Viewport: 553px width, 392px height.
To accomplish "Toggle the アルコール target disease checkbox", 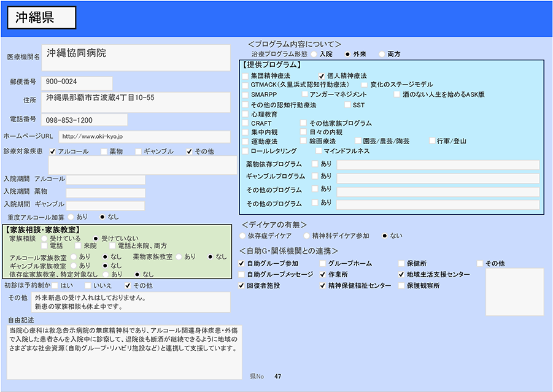I will [53, 152].
